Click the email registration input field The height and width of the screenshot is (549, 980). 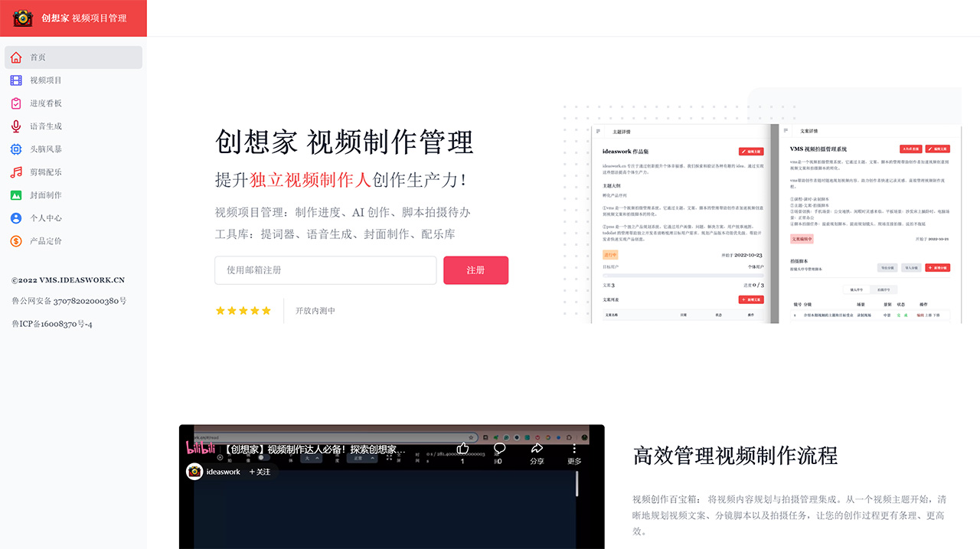[325, 270]
